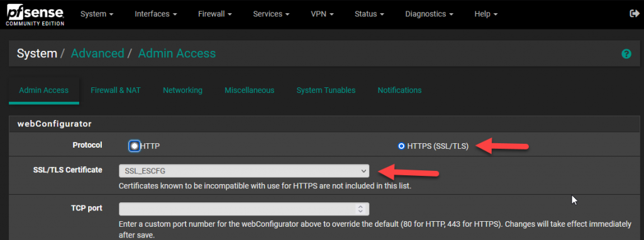Expand the System menu
This screenshot has height=240, width=644.
97,14
